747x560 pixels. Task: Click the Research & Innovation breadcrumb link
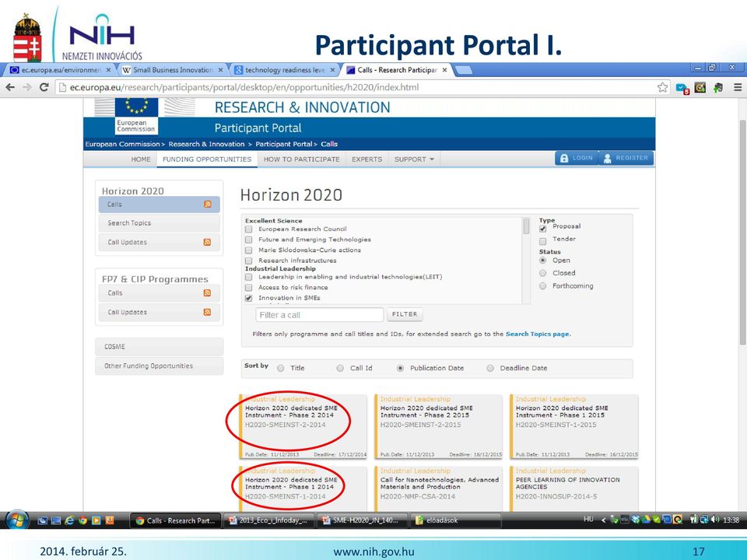coord(206,144)
